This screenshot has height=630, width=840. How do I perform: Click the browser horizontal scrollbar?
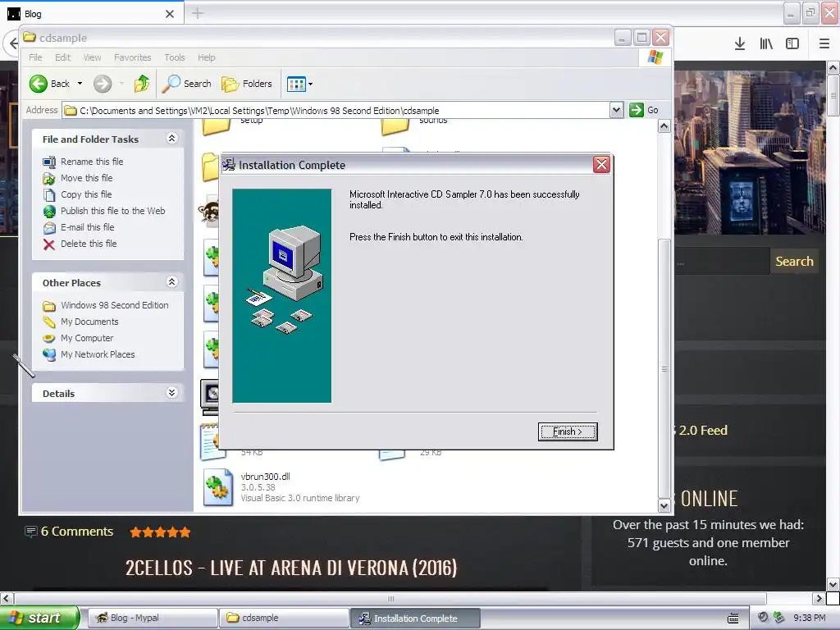click(x=390, y=598)
